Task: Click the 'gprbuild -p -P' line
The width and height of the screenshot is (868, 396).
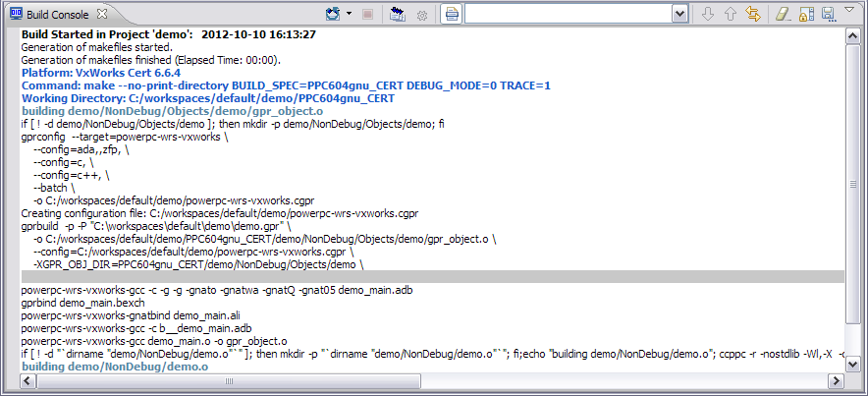Action: 156,226
